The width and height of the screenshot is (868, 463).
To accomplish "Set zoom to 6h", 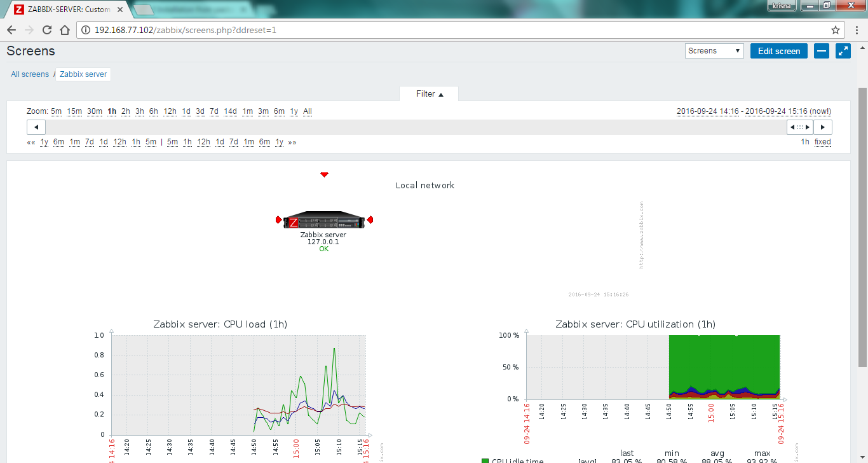I will 154,111.
